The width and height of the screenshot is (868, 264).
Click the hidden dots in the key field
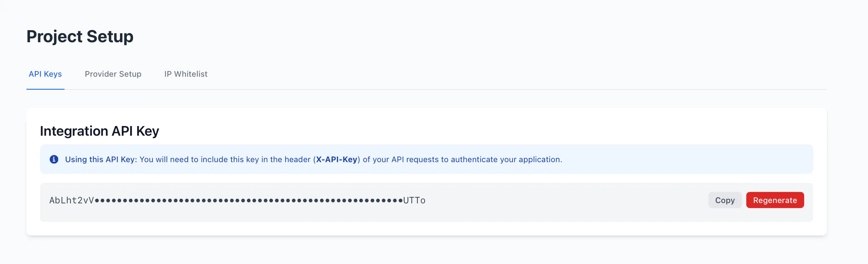249,200
